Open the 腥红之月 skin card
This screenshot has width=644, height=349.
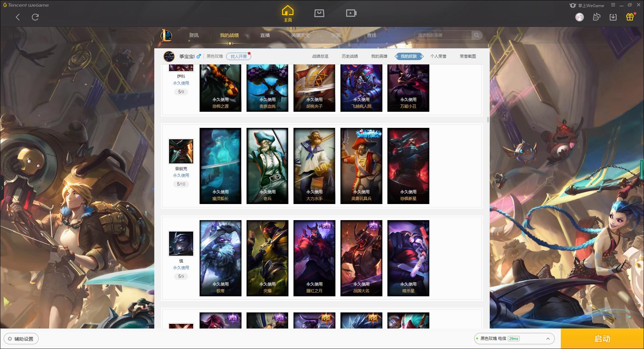point(314,258)
